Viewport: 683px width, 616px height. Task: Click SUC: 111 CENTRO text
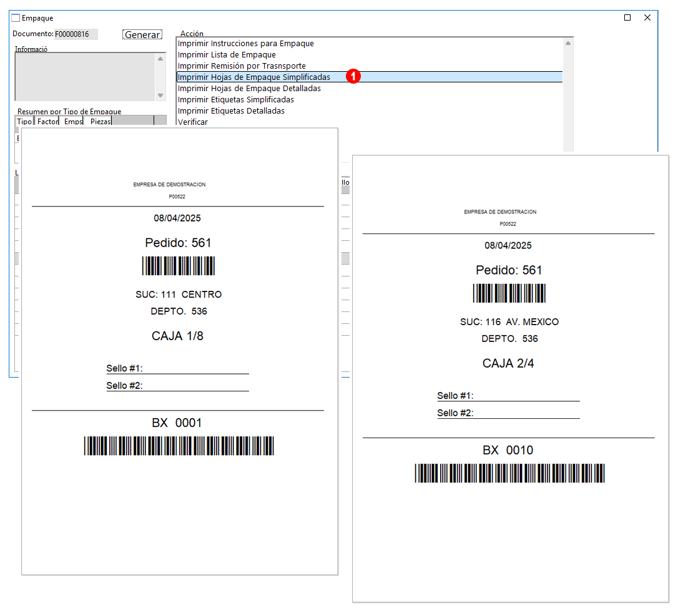[x=179, y=295]
